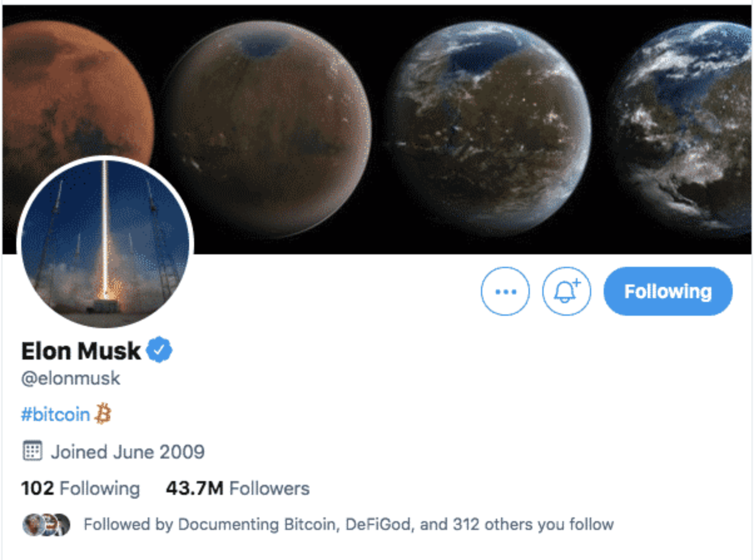
Task: Open the three-dots more options button
Action: 505,291
